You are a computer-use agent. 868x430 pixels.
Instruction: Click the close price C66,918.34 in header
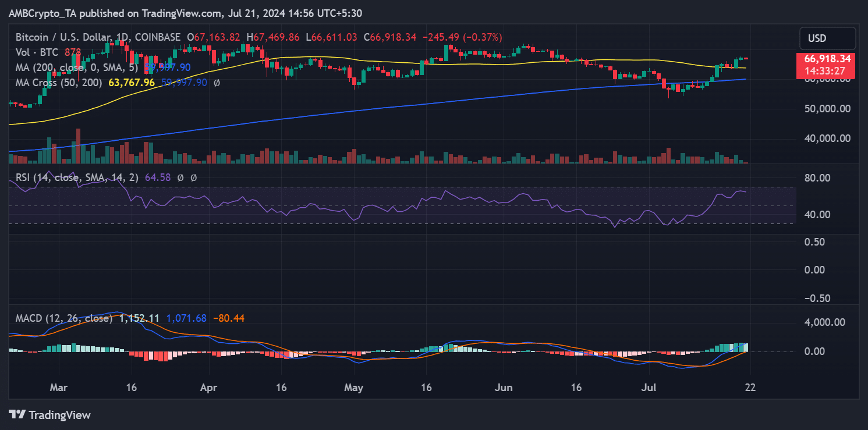point(390,37)
